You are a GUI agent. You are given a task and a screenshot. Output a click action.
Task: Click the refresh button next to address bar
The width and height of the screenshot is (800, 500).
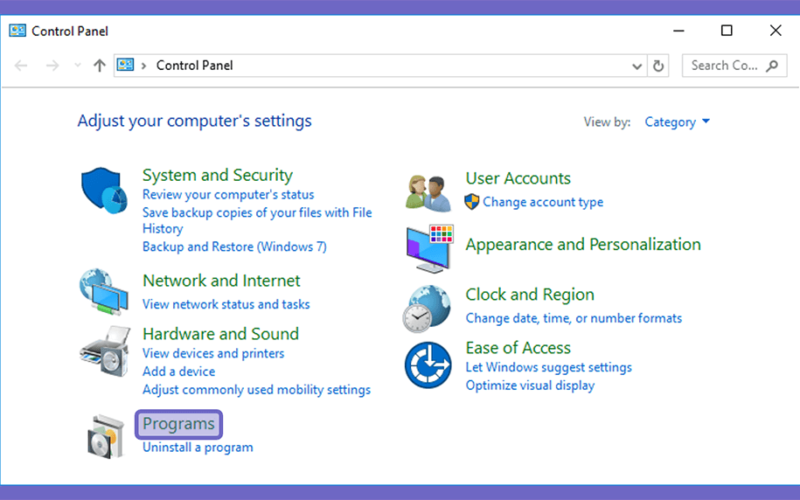(658, 66)
